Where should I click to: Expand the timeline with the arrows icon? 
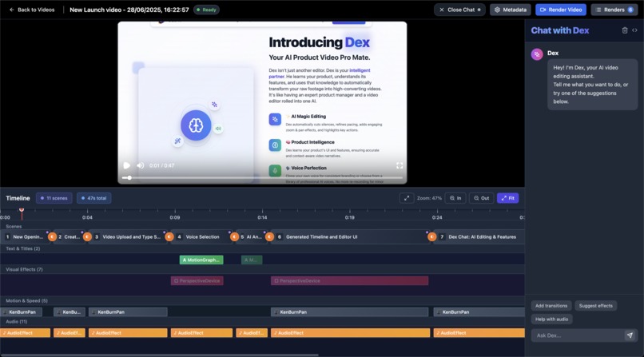tap(406, 198)
